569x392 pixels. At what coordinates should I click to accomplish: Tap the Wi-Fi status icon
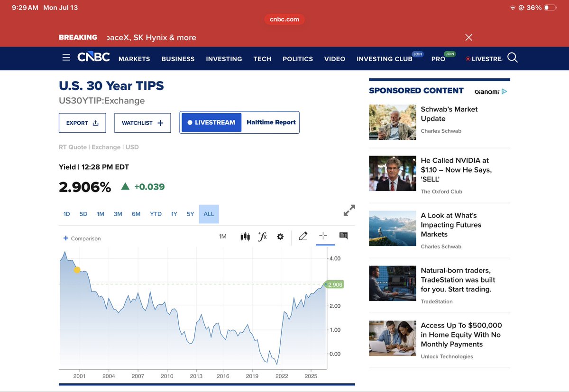coord(513,8)
